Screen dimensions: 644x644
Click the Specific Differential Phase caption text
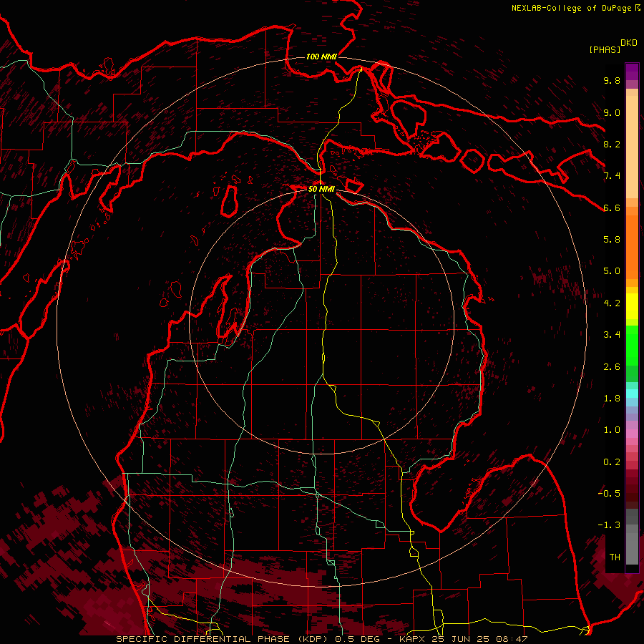[x=322, y=639]
